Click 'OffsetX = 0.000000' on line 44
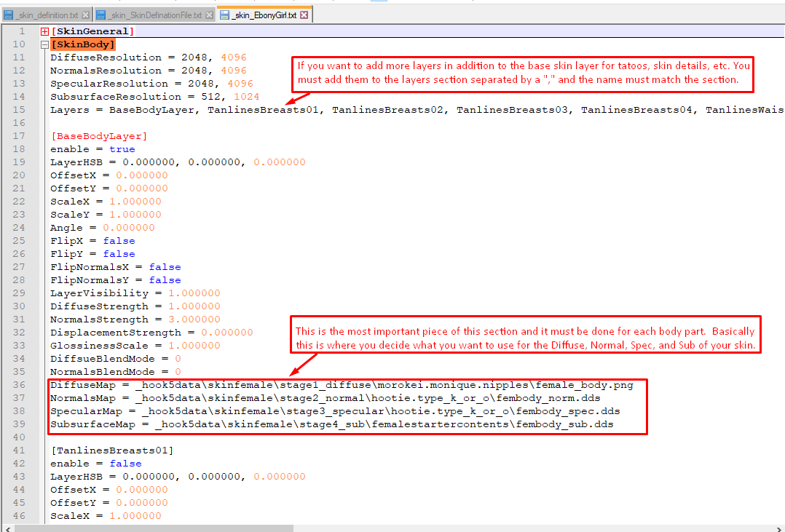This screenshot has height=532, width=785. point(109,490)
